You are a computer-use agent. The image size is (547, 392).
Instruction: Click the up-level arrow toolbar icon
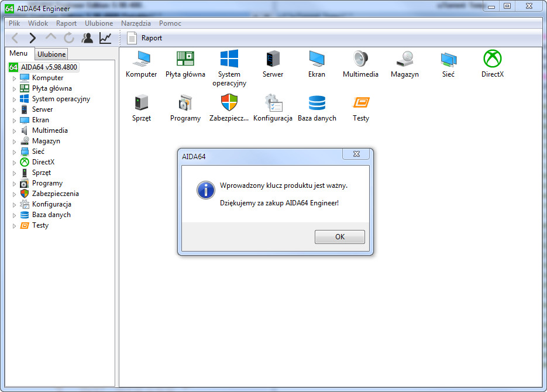coord(50,37)
